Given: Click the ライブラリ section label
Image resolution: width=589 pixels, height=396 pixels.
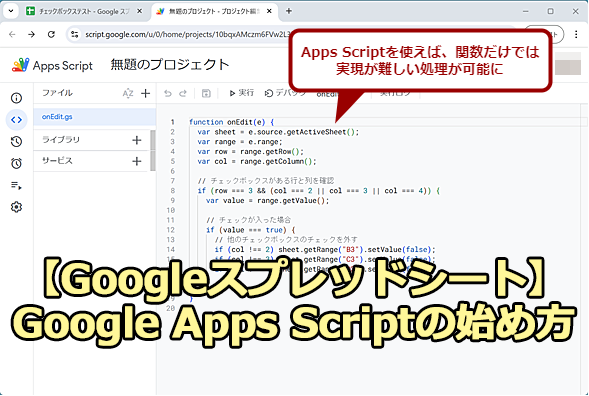Looking at the screenshot, I should click(61, 140).
